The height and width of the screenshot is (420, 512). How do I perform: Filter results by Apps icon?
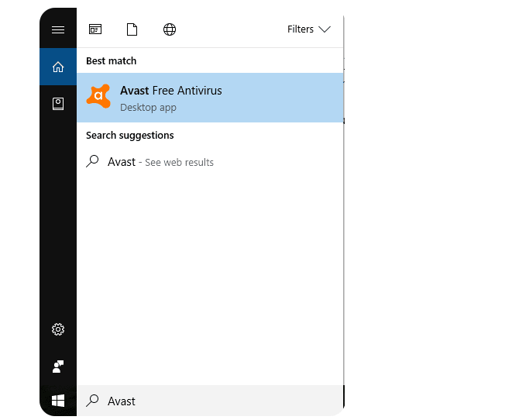95,29
